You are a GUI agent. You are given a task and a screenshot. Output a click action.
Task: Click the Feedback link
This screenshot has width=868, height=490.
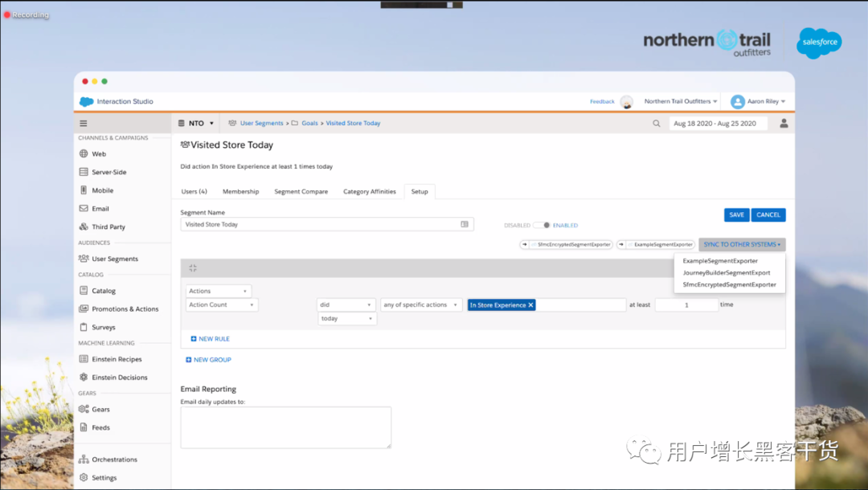pos(602,102)
